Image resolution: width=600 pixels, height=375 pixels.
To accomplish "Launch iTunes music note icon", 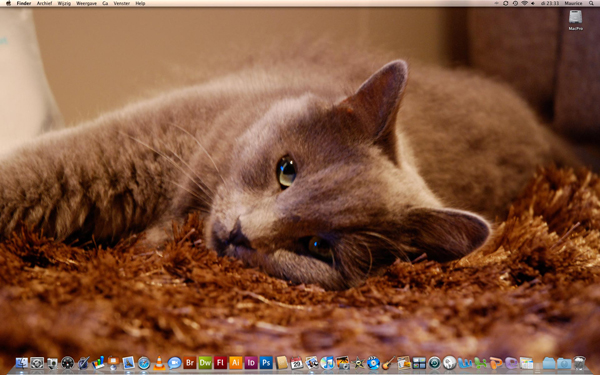I will point(327,362).
